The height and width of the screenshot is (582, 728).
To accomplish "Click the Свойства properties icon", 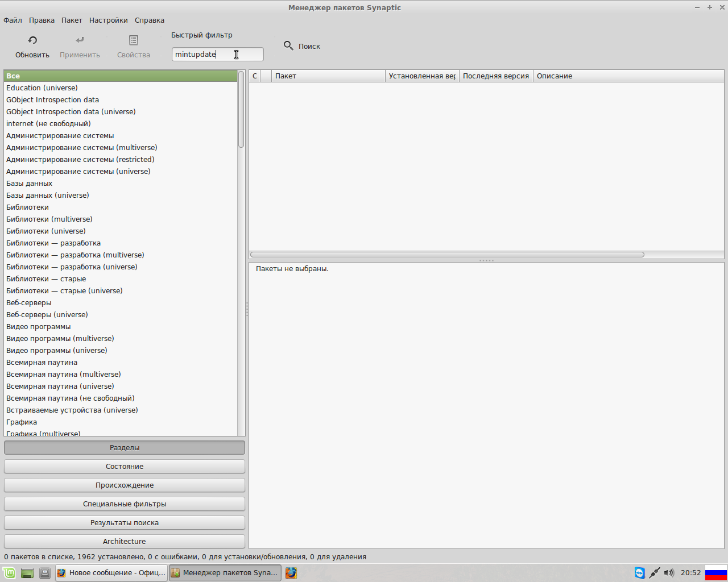I will (x=134, y=40).
